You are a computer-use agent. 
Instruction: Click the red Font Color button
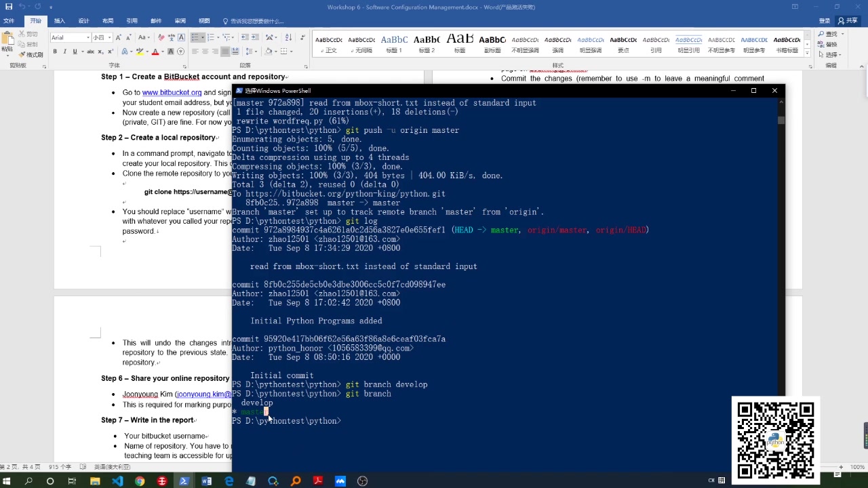pos(155,52)
